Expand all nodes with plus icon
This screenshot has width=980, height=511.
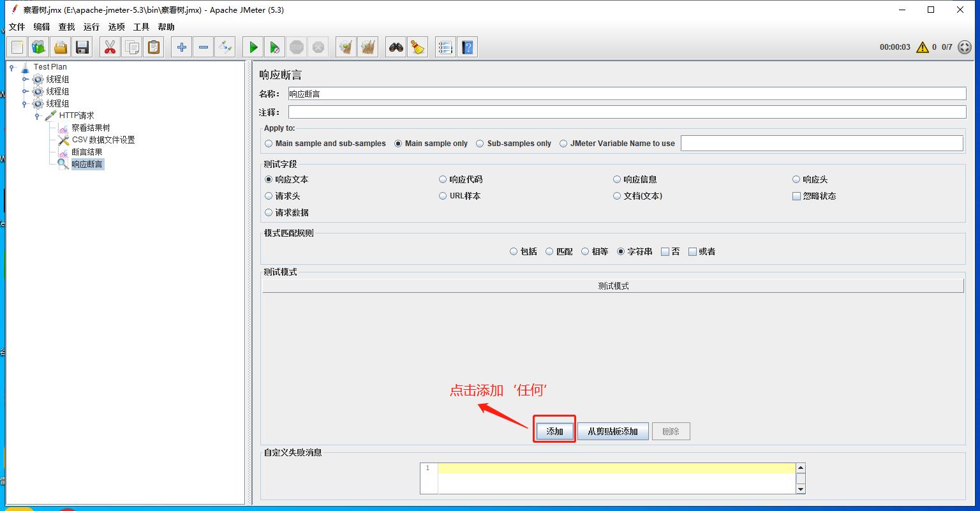pos(182,47)
